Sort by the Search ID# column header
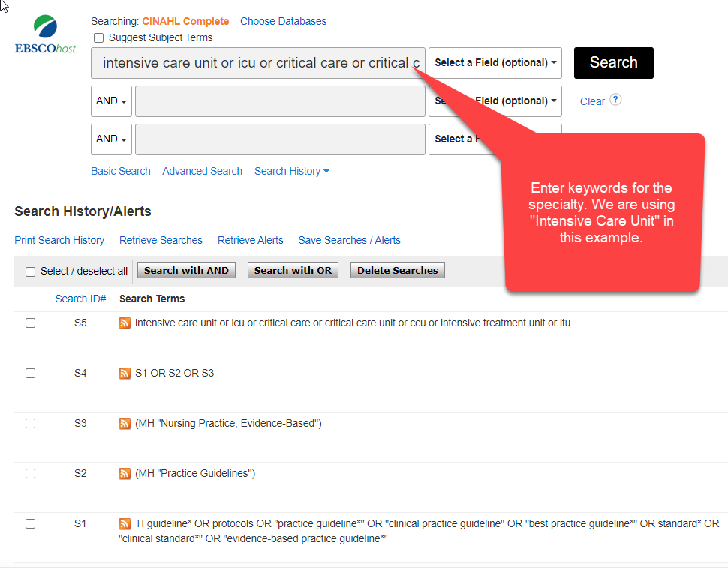Viewport: 728px width, 570px height. tap(80, 298)
